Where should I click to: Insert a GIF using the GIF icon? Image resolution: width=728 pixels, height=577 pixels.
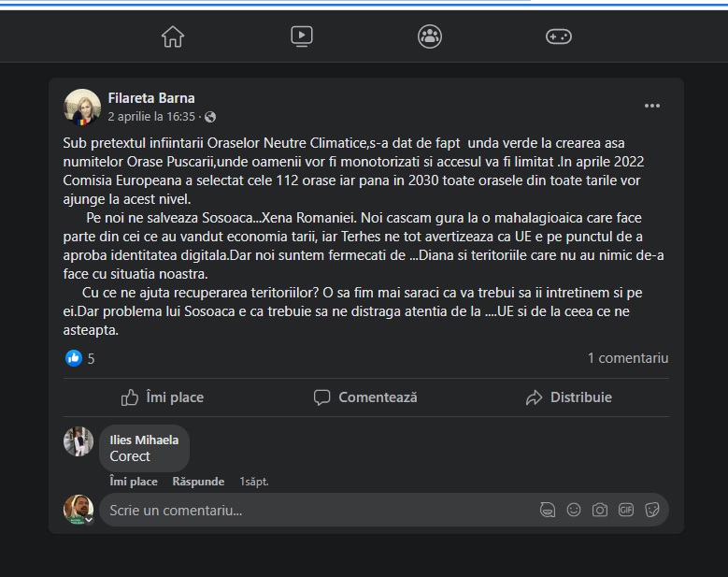point(626,511)
